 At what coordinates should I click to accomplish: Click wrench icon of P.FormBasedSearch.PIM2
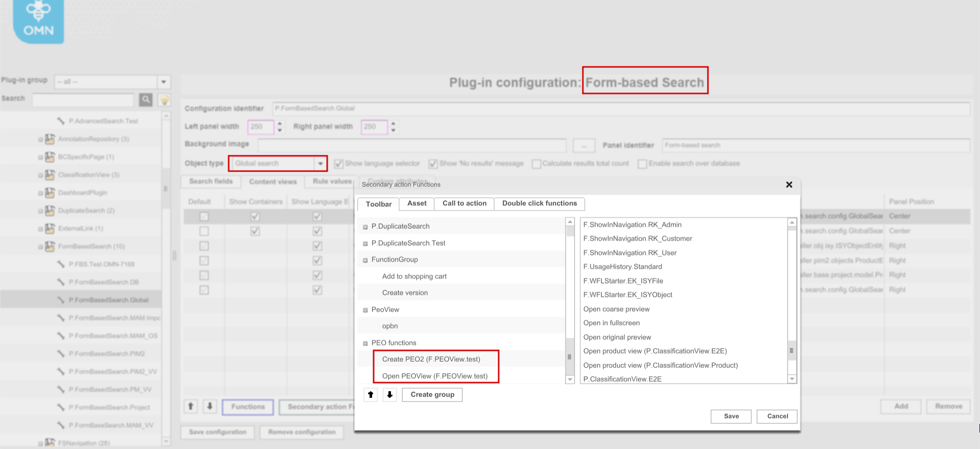coord(61,353)
